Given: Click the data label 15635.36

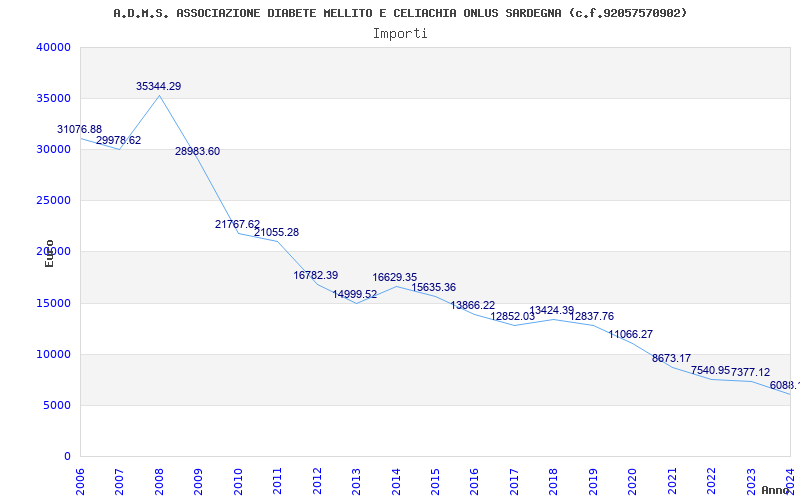Looking at the screenshot, I should pyautogui.click(x=434, y=287).
